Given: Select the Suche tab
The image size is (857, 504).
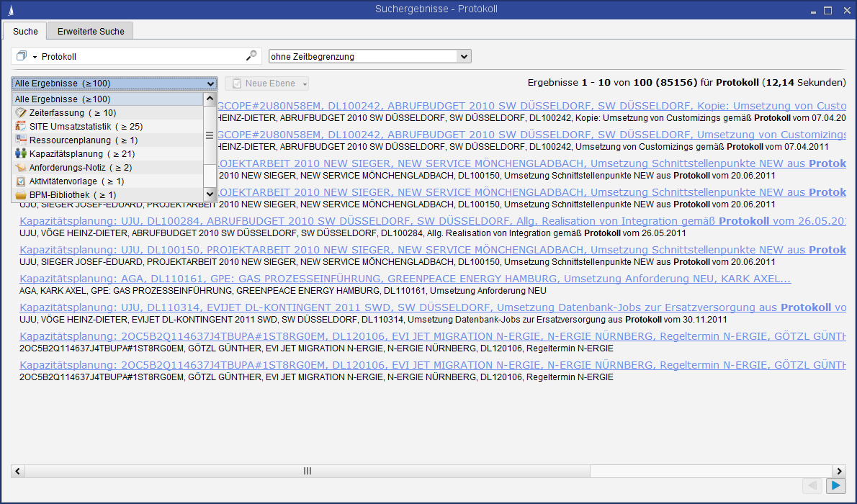Looking at the screenshot, I should [25, 31].
